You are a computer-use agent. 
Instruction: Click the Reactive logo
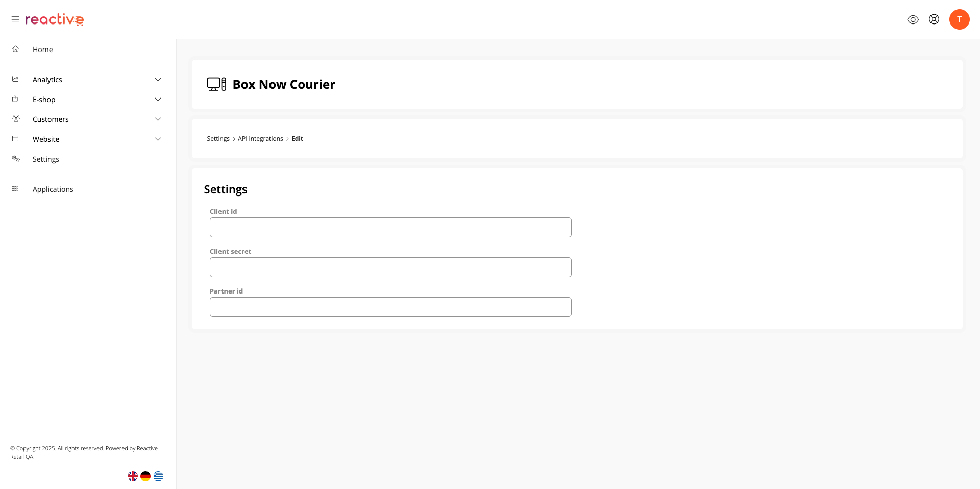click(x=55, y=20)
